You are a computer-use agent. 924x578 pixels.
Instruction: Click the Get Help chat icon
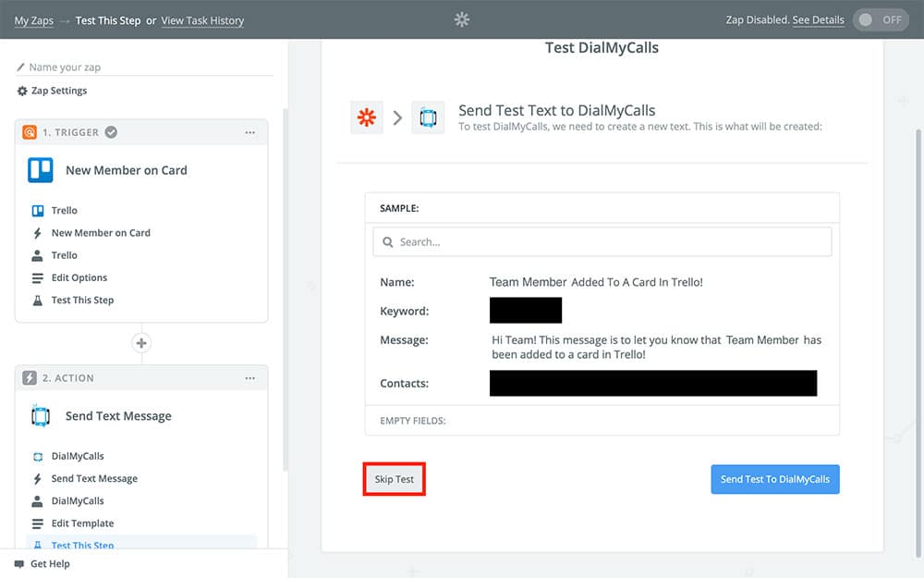19,564
